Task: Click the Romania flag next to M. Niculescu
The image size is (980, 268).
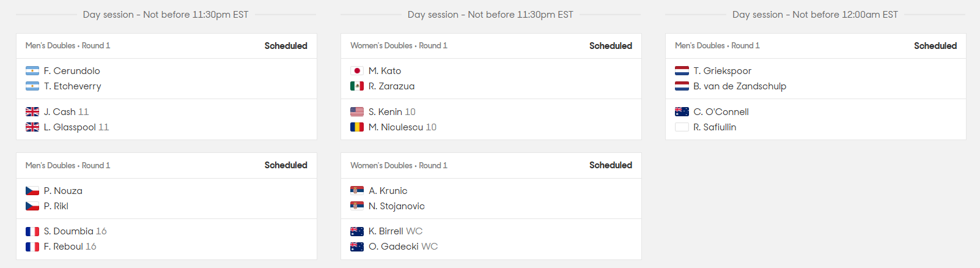Action: 357,127
